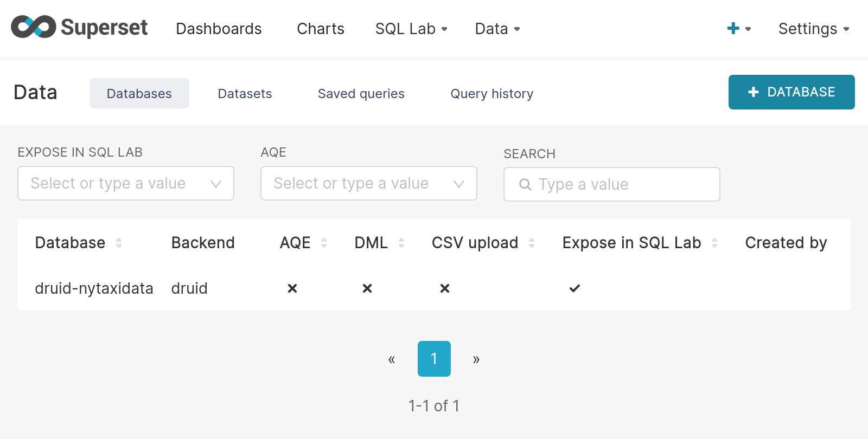Click the X mark under AQE for druid-nytaxidata
868x439 pixels.
click(292, 288)
